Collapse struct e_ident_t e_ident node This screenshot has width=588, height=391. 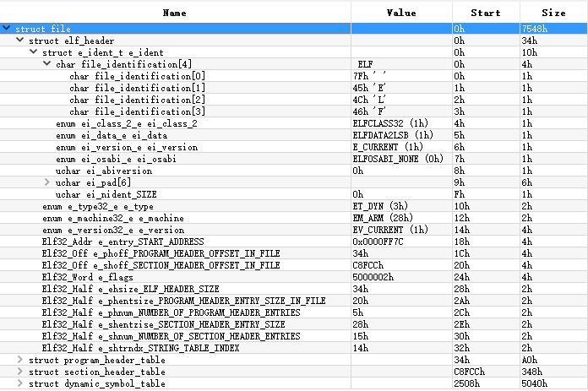coord(34,52)
